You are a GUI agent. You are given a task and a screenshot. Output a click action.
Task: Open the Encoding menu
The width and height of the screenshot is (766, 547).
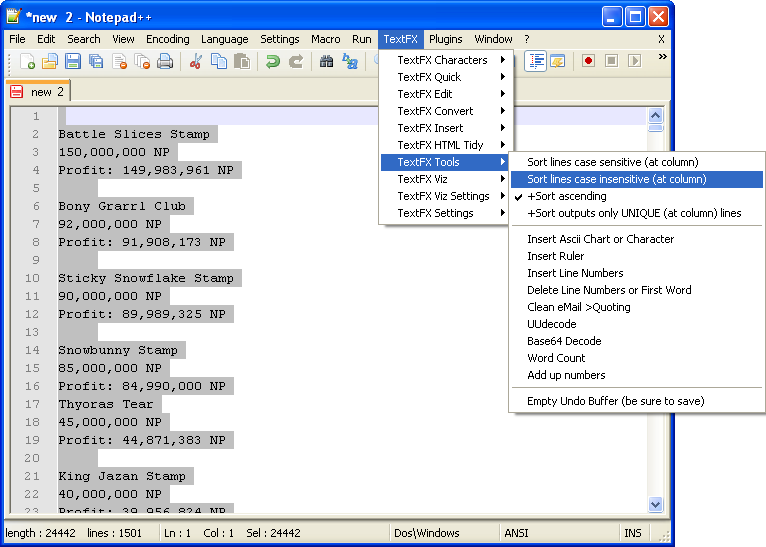coord(168,39)
